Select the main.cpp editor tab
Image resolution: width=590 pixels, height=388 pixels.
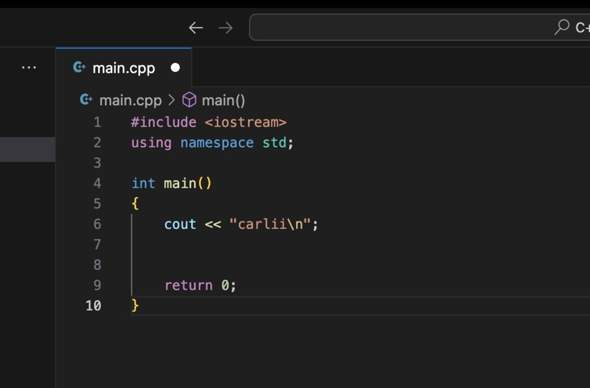coord(124,68)
